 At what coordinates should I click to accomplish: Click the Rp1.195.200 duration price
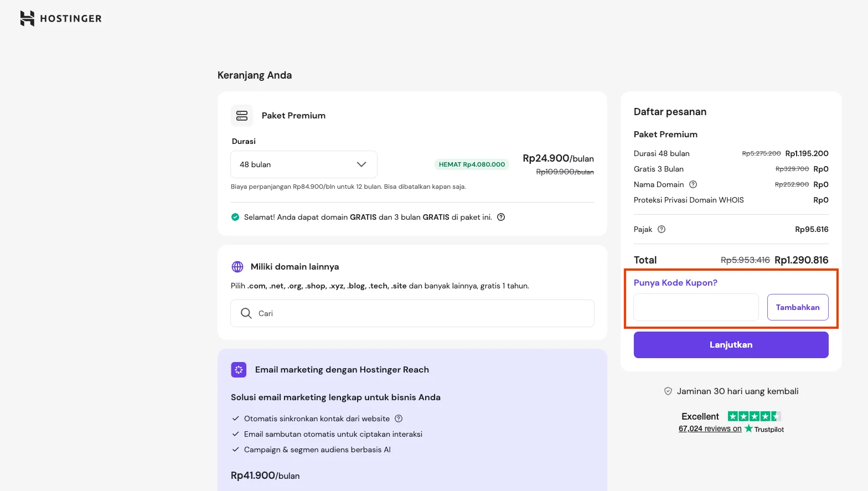tap(807, 153)
